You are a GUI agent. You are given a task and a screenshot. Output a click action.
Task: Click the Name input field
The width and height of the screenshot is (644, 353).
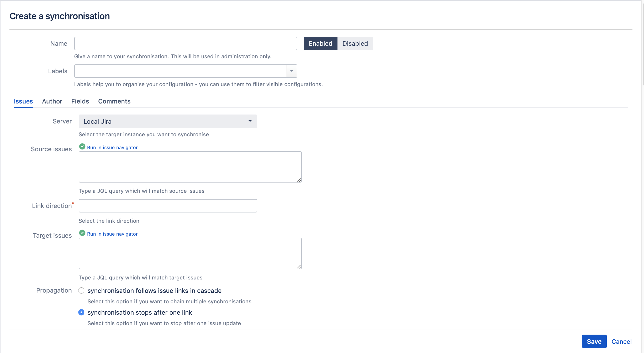pos(185,43)
